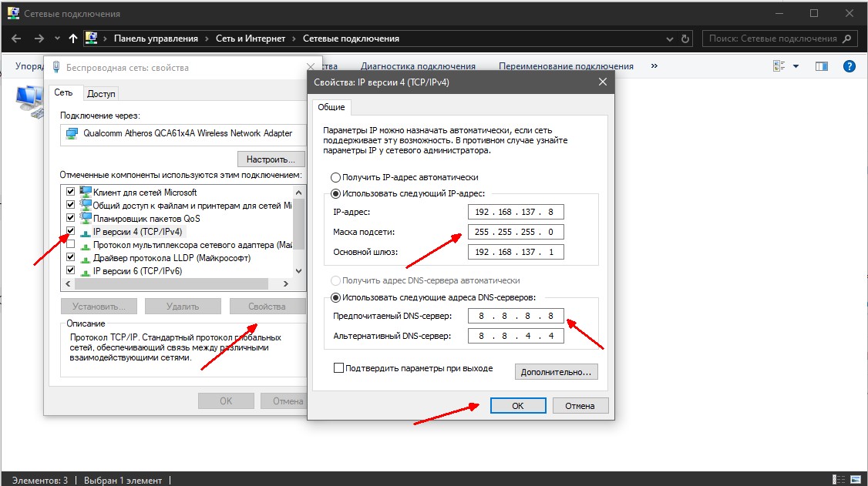This screenshot has width=868, height=486.
Task: Select 'Планировщик пакетов QoS' list item
Action: point(146,219)
